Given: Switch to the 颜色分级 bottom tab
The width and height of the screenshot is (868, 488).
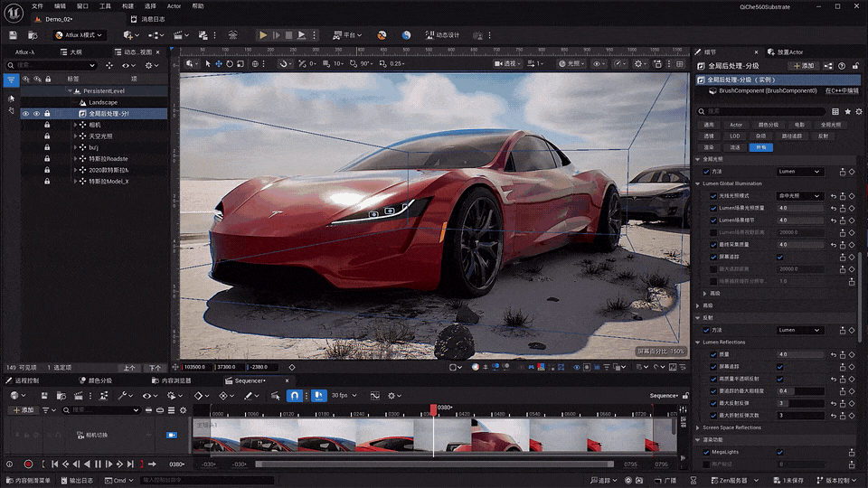Looking at the screenshot, I should (x=95, y=380).
